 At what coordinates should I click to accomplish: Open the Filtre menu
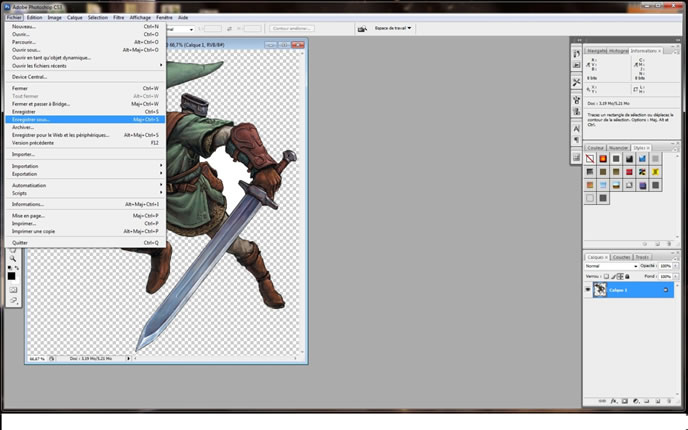pos(118,18)
